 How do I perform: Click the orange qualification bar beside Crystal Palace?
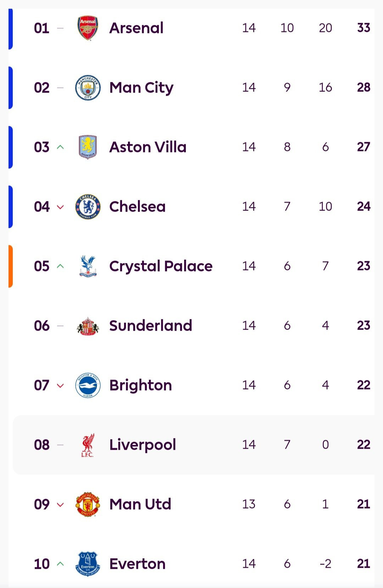(11, 266)
